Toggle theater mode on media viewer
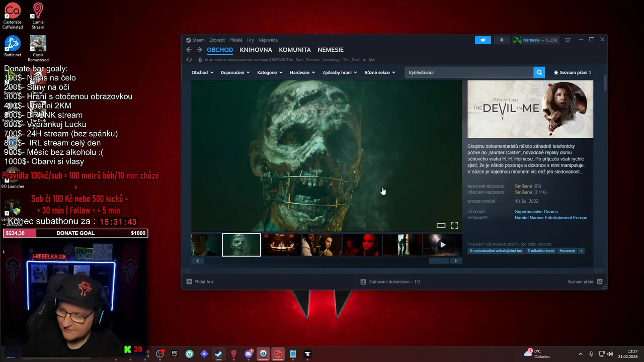Screen dimensions: 644x362 coord(441,226)
